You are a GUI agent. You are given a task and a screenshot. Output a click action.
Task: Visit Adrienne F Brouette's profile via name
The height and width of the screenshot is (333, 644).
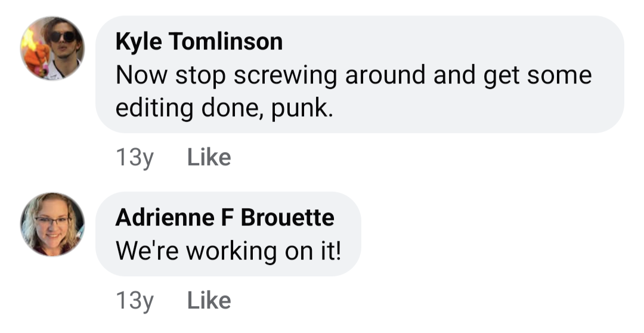click(x=225, y=217)
